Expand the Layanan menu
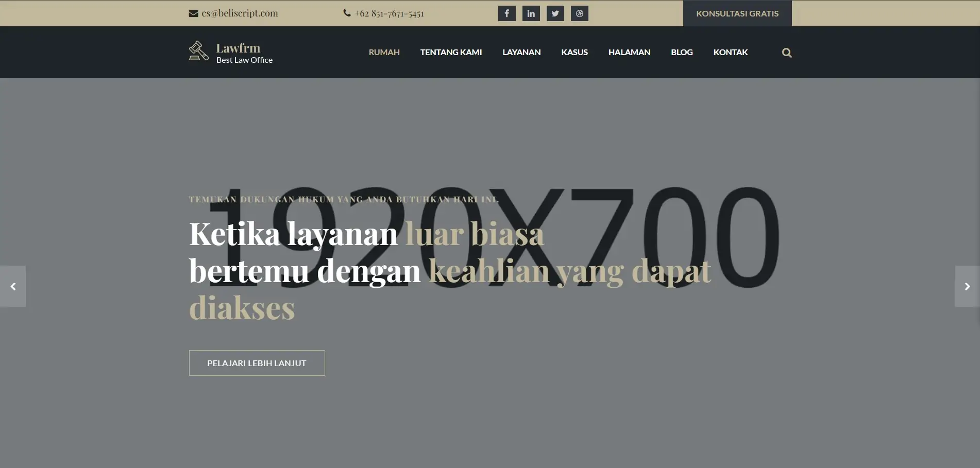The height and width of the screenshot is (468, 980). [521, 52]
